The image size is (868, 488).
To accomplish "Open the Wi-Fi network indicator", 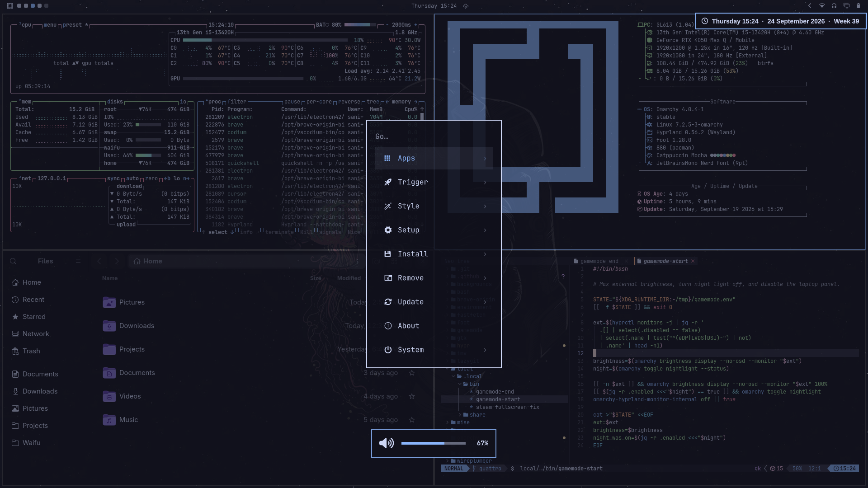I will pos(822,6).
